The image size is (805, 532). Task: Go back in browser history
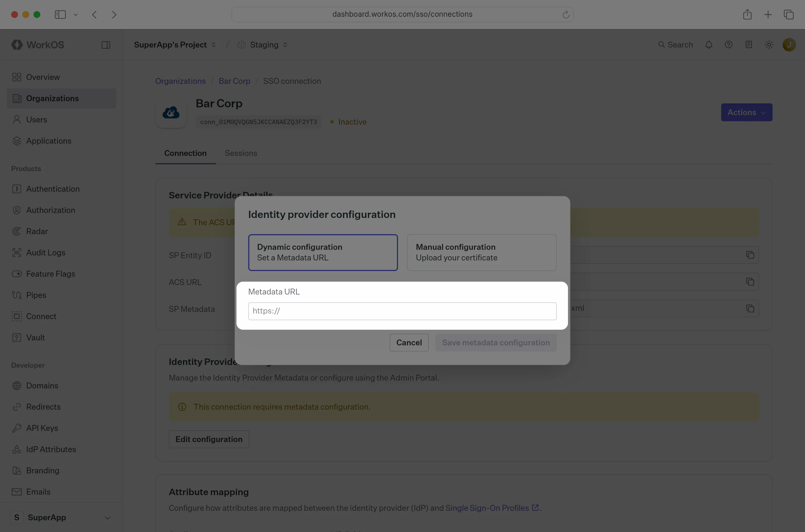click(95, 15)
